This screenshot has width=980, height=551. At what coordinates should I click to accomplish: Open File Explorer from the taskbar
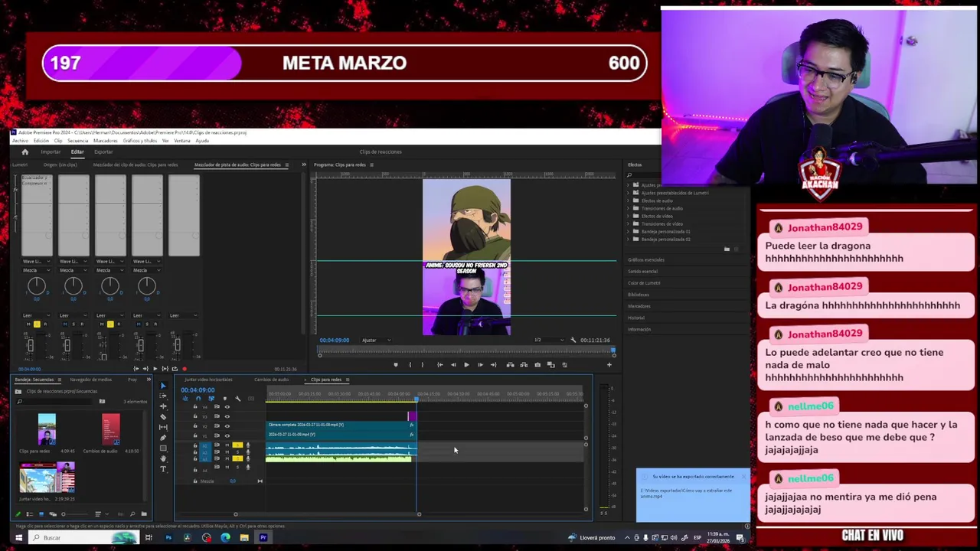[x=244, y=537]
